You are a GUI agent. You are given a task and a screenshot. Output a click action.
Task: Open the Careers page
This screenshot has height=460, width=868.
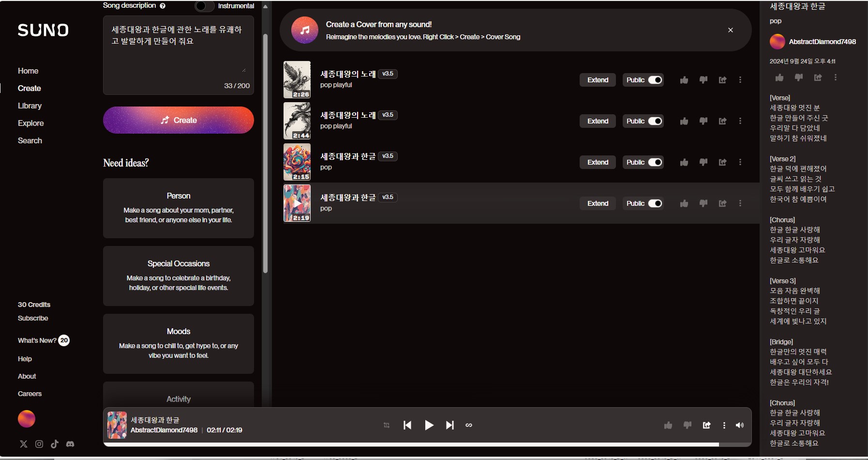click(30, 394)
